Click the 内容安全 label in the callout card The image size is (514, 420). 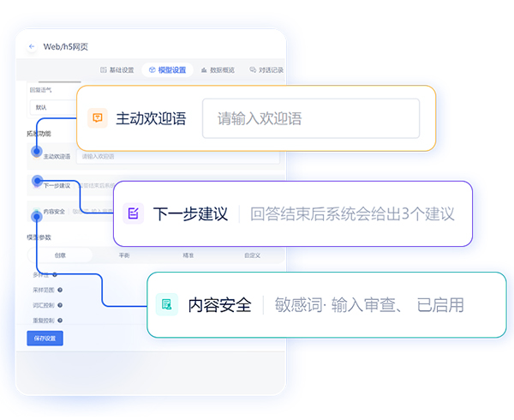(219, 305)
